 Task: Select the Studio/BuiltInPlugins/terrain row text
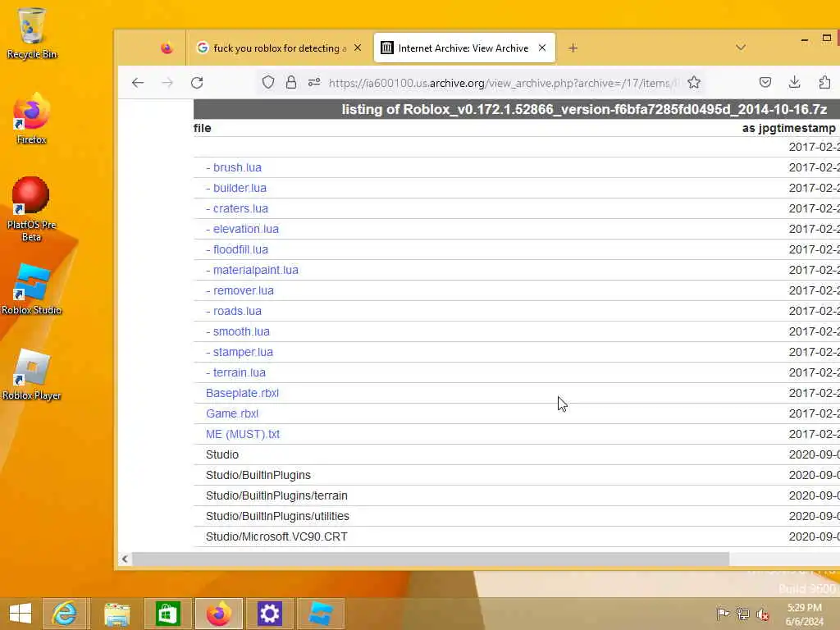pyautogui.click(x=276, y=495)
